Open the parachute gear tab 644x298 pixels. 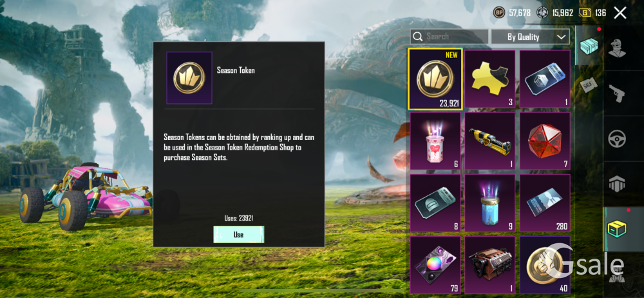[x=616, y=184]
